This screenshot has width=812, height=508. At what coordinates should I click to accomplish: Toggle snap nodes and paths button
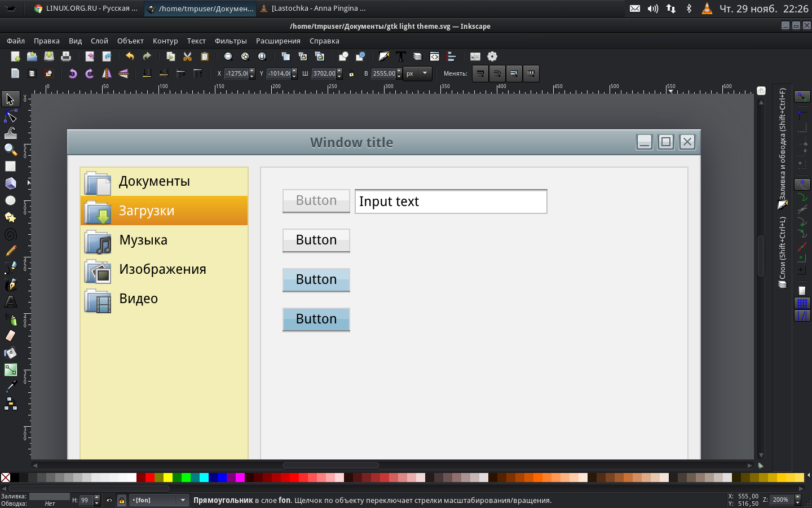[802, 185]
